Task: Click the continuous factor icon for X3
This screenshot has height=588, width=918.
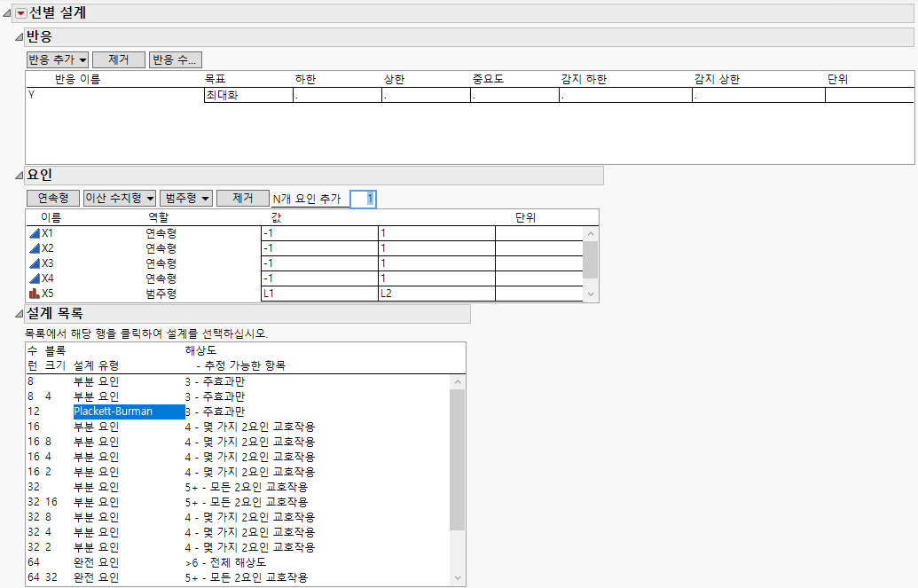Action: 35,263
